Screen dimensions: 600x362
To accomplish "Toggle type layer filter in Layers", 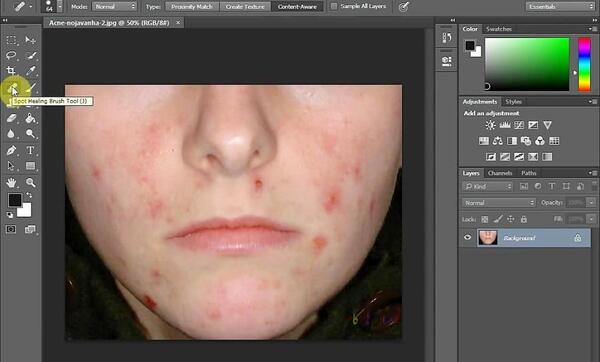I will coord(551,186).
